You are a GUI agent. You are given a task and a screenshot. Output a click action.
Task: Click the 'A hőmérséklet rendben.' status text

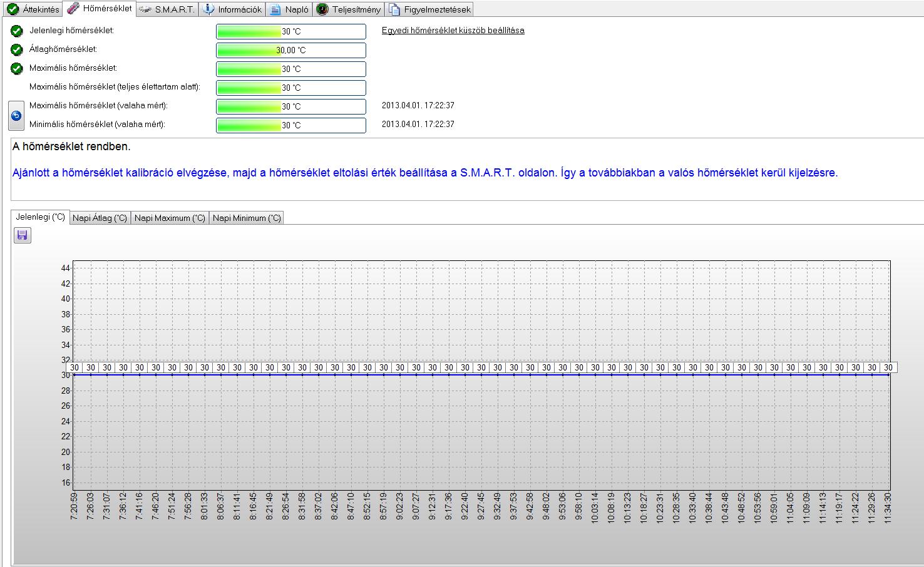(71, 146)
